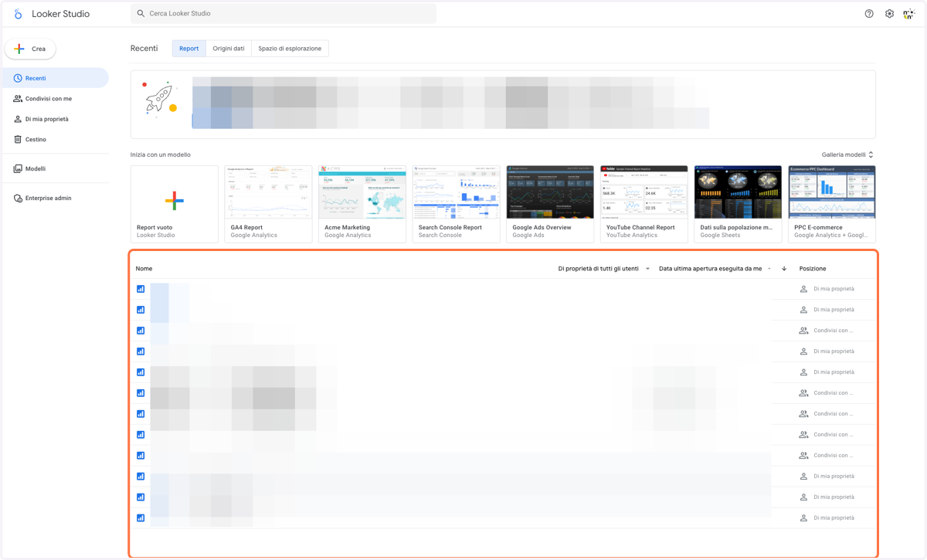The image size is (927, 560).
Task: Switch to Spazio di esplorazione tab
Action: (x=290, y=49)
